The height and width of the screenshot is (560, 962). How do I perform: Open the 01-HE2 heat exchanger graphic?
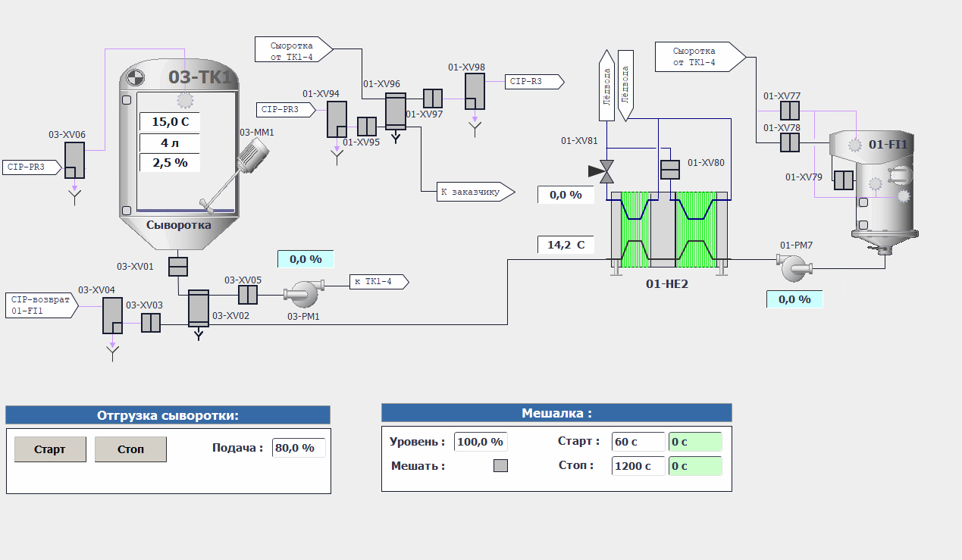click(x=669, y=231)
